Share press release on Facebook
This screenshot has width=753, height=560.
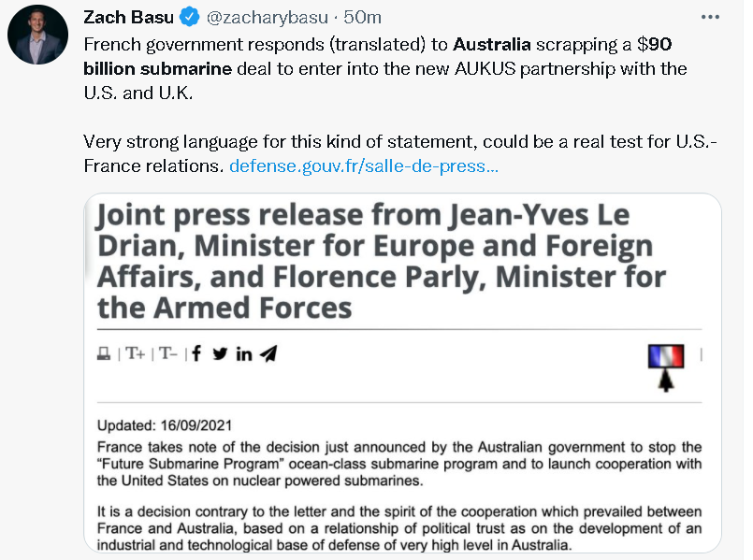click(x=196, y=353)
